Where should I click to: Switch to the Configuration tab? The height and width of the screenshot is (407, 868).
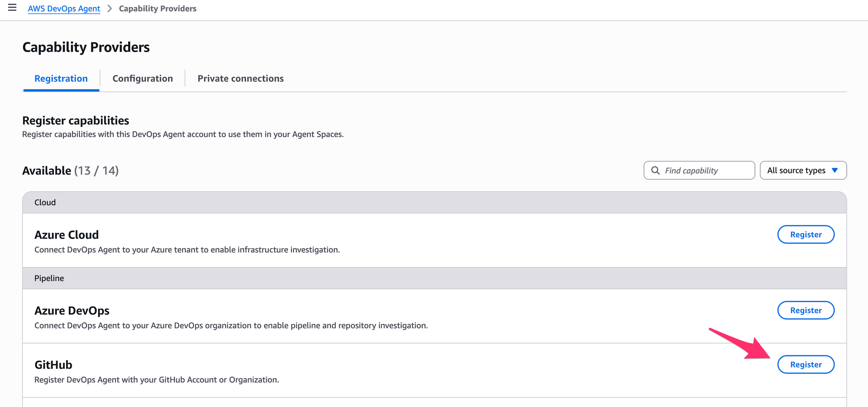click(142, 79)
